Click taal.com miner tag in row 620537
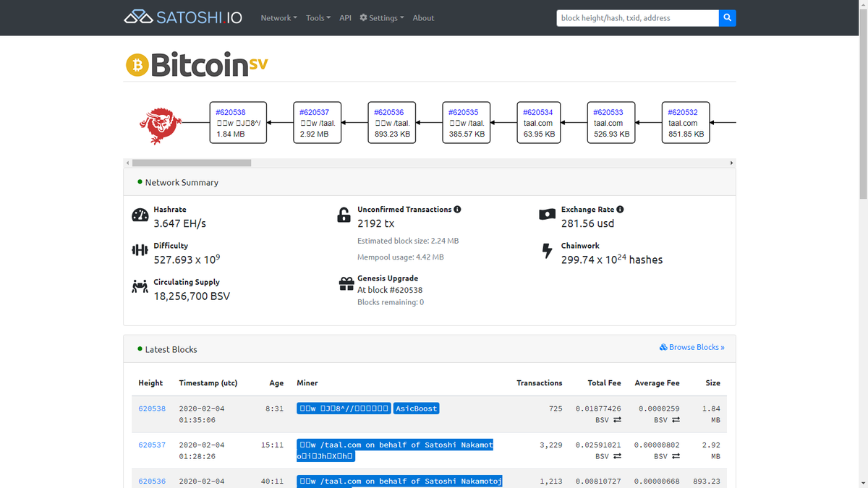This screenshot has height=488, width=868. click(395, 450)
